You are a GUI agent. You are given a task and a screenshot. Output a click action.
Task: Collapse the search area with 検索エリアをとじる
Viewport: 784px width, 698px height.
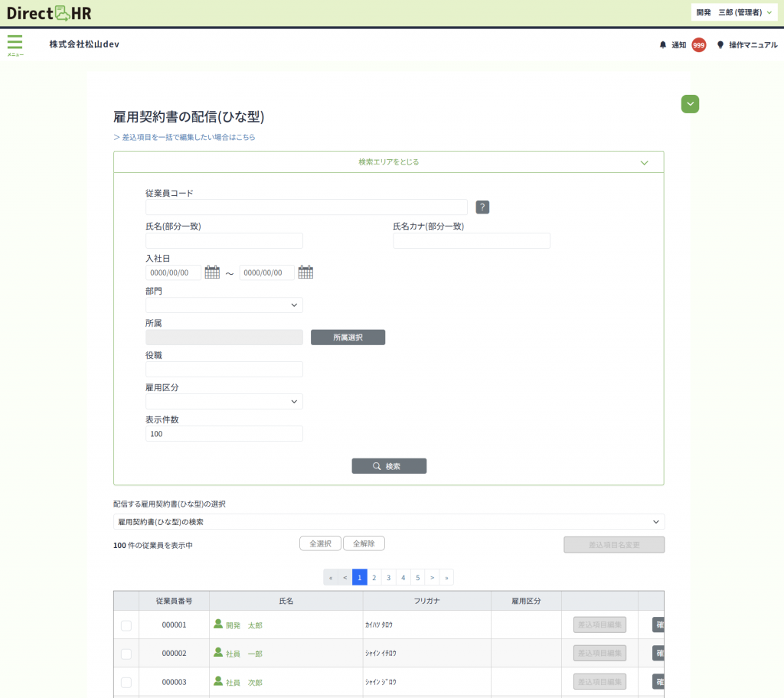coord(388,162)
